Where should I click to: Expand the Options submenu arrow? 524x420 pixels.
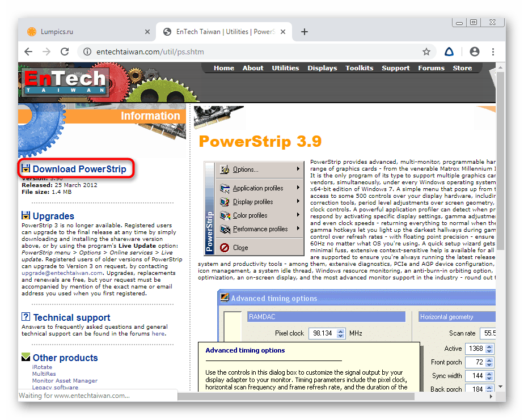tap(298, 169)
